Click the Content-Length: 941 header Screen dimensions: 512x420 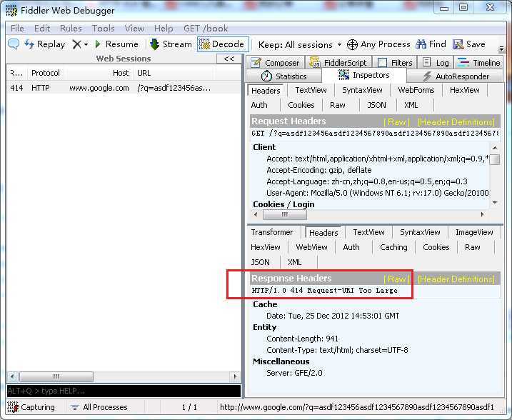click(x=302, y=339)
